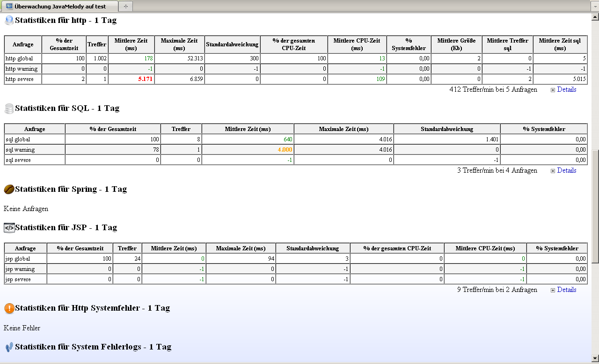This screenshot has height=364, width=599.
Task: Click the value 1.002 in http global Treffer
Action: pos(100,58)
